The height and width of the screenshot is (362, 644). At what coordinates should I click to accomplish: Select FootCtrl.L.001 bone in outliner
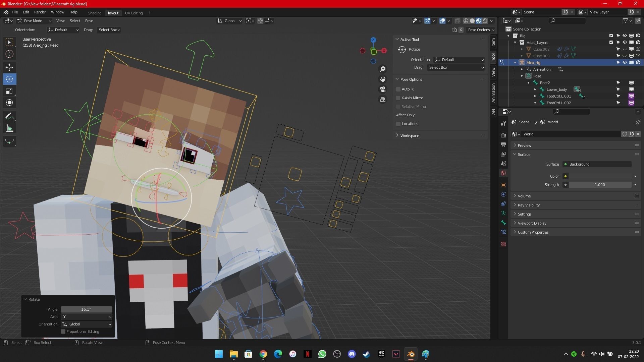(558, 96)
